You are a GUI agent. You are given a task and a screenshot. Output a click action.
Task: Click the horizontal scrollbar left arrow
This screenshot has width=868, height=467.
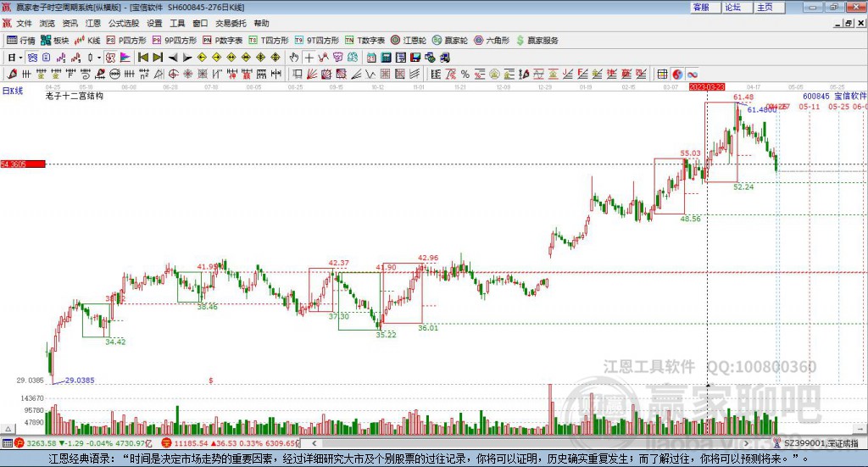click(x=314, y=443)
